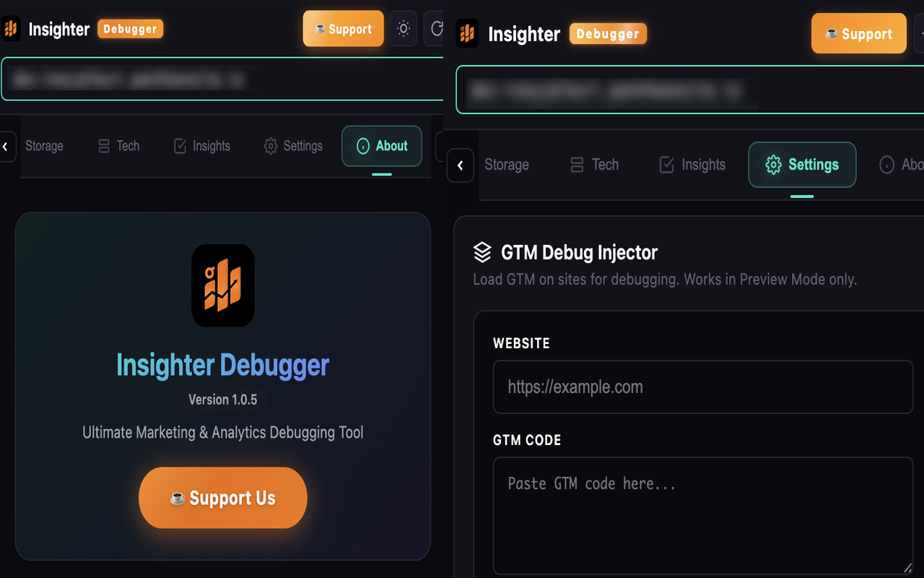The width and height of the screenshot is (924, 578).
Task: Click the GTM CODE field label
Action: click(x=527, y=440)
